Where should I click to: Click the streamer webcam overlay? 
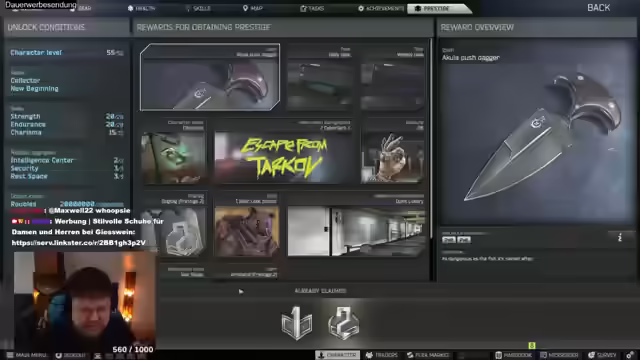click(84, 301)
